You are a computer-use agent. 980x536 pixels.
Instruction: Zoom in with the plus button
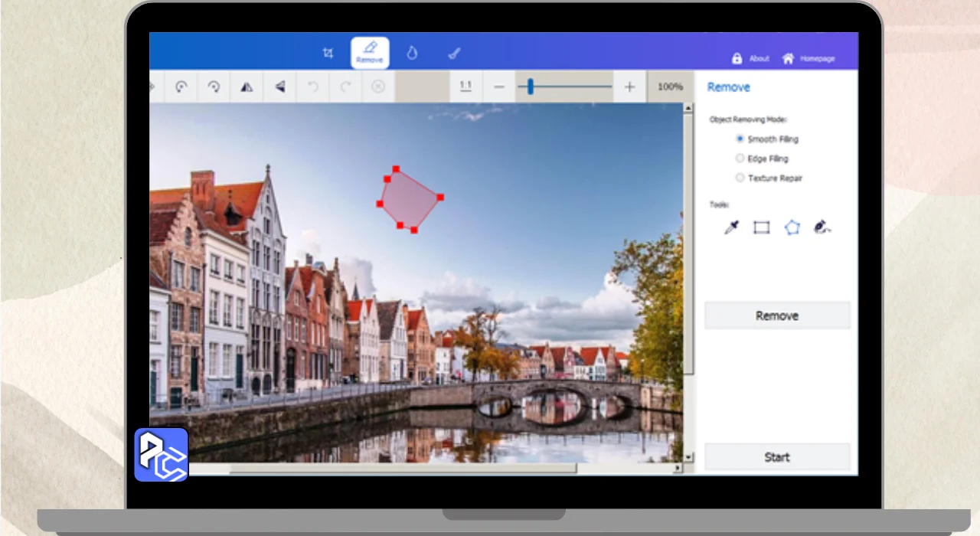pos(629,87)
